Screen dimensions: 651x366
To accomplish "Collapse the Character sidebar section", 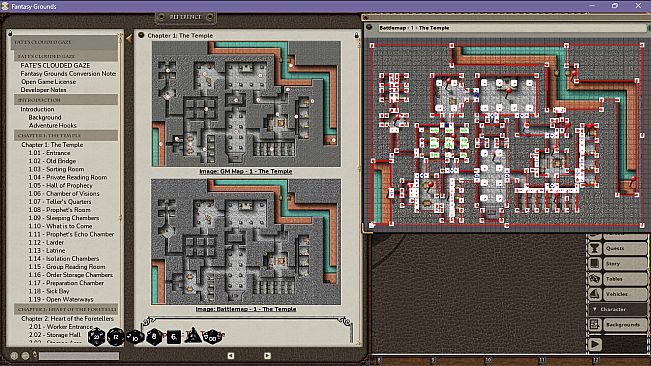I will click(x=618, y=309).
